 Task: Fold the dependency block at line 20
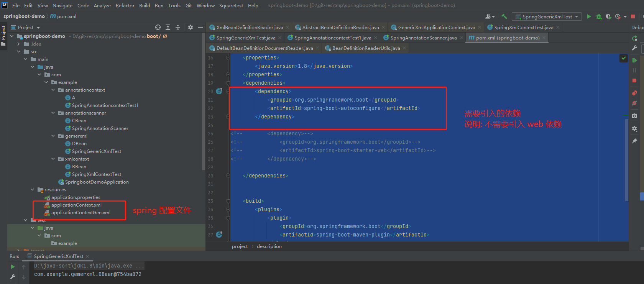pos(228,91)
